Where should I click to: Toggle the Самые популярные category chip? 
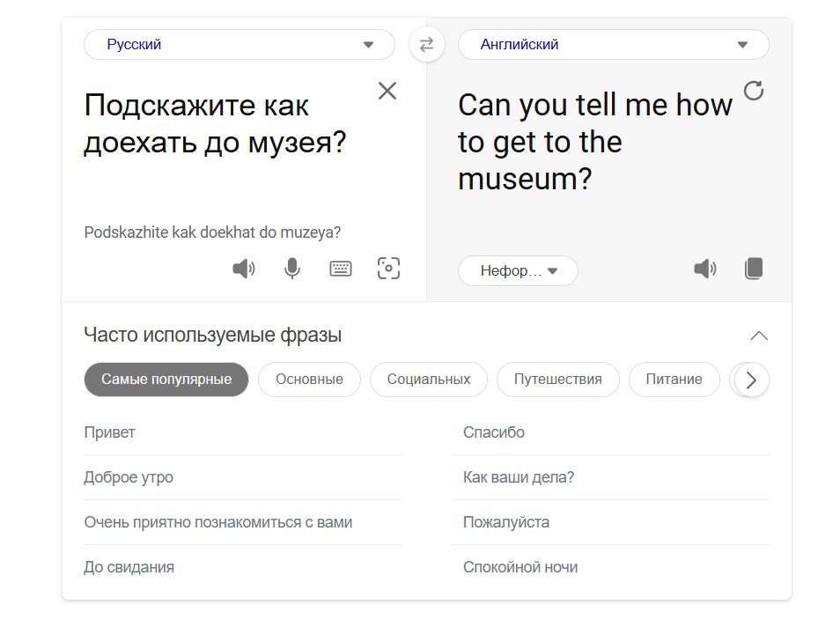point(166,380)
